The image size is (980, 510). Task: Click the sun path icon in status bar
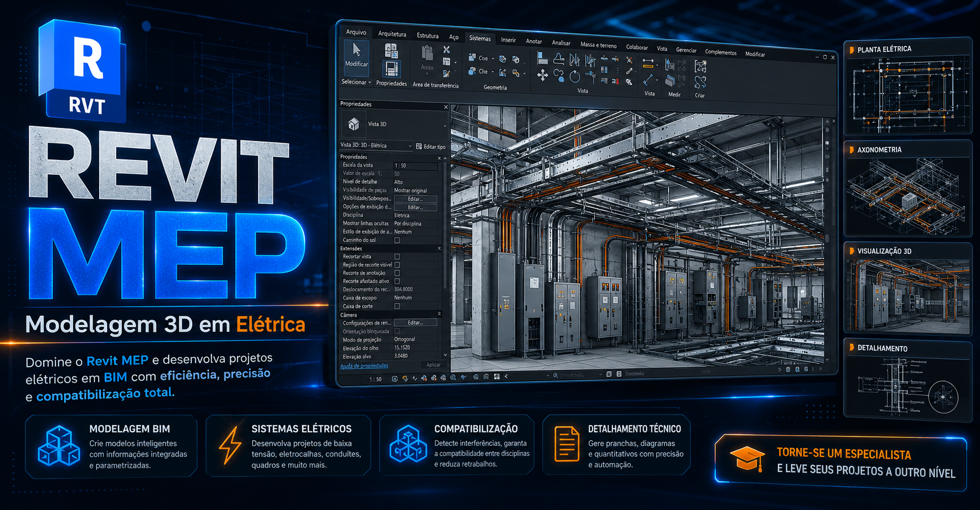point(405,378)
